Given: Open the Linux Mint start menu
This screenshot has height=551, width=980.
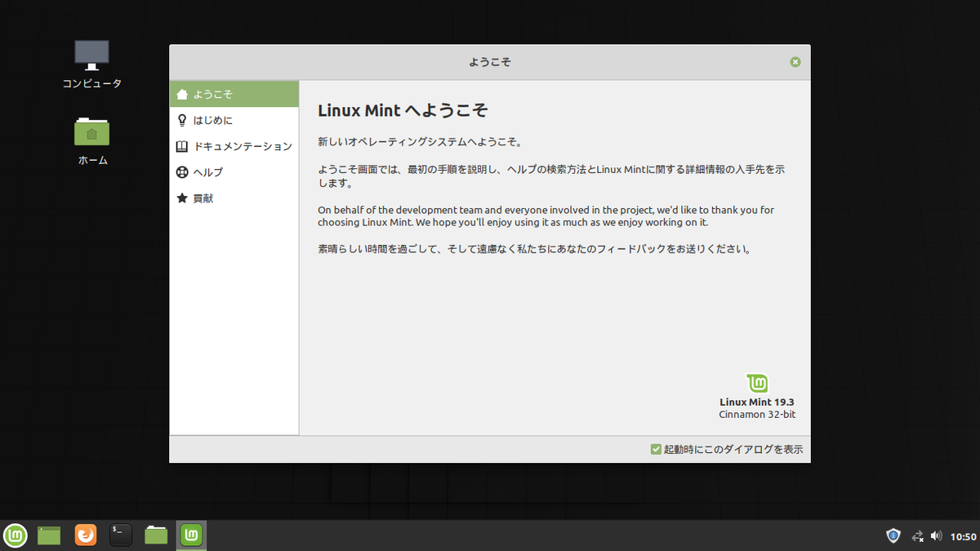Looking at the screenshot, I should 15,535.
